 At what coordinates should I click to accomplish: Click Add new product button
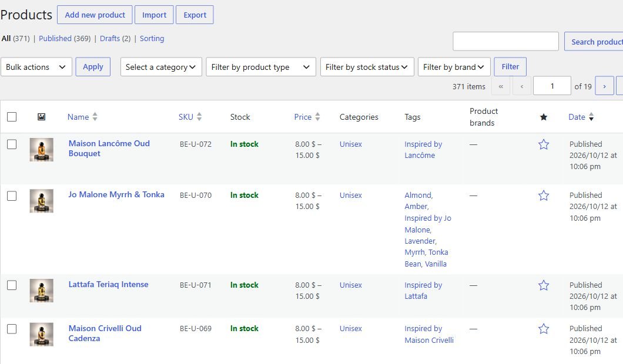[95, 15]
